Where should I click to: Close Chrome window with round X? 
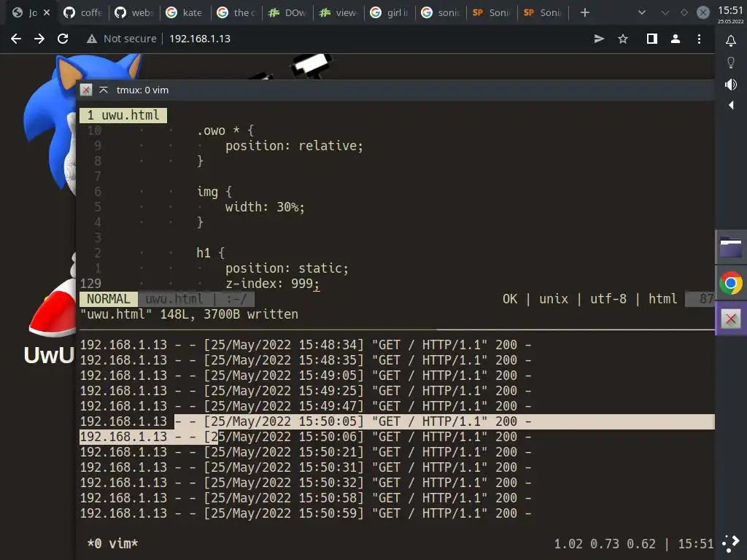(703, 12)
